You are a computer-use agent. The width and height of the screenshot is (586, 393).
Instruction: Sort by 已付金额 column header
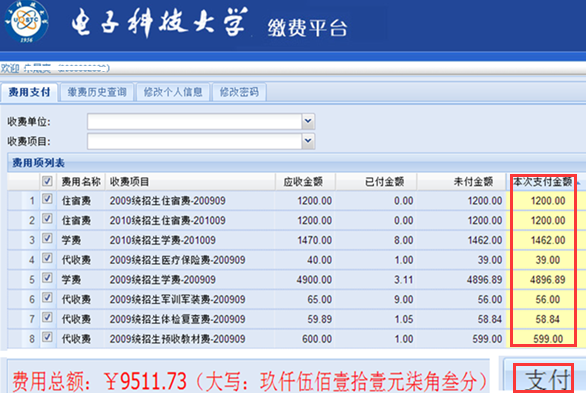(376, 182)
